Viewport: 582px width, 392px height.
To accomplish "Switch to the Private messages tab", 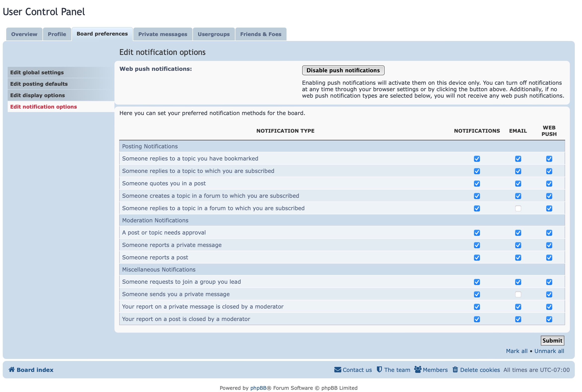I will pyautogui.click(x=163, y=34).
